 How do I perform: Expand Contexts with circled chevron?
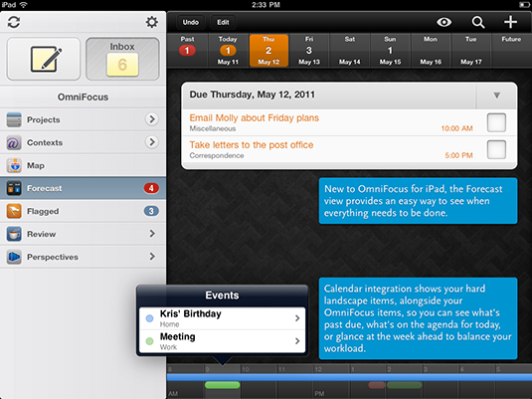point(152,142)
